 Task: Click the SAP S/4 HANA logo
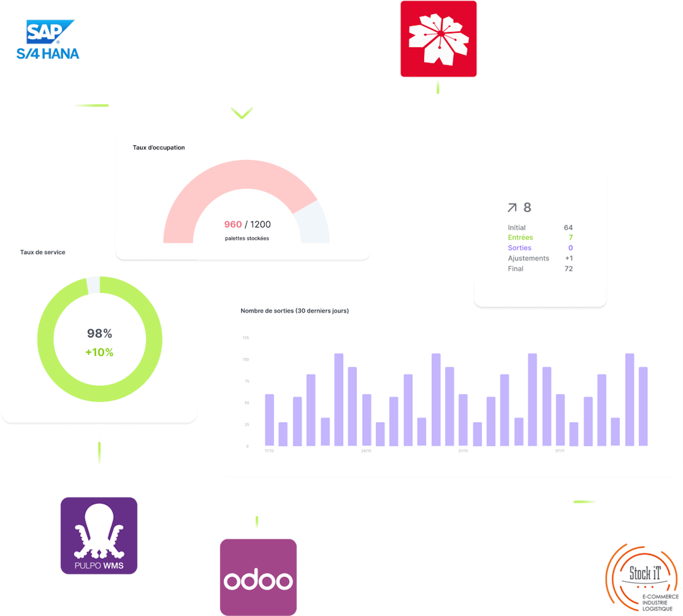click(48, 39)
